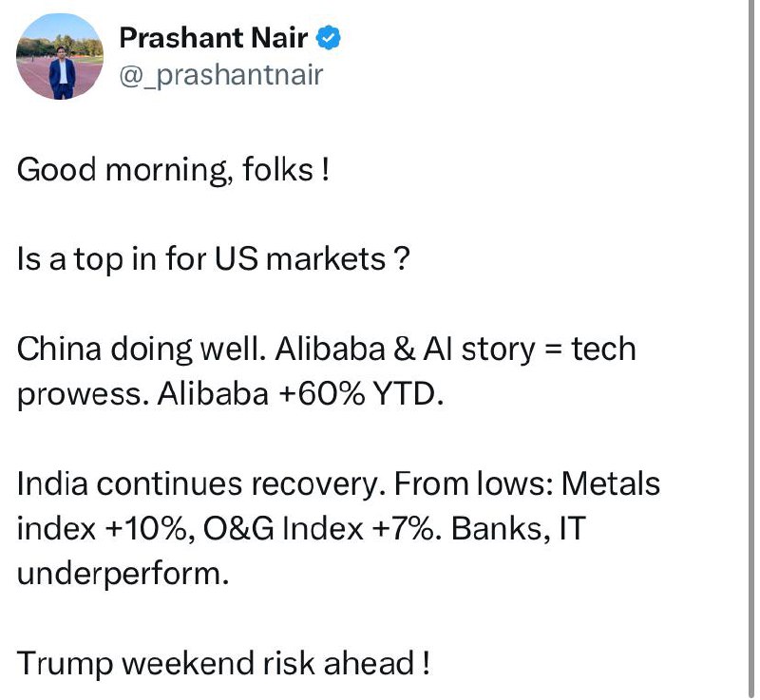This screenshot has width=760, height=700.
Task: Click the 'index +10%,' figure
Action: [103, 528]
